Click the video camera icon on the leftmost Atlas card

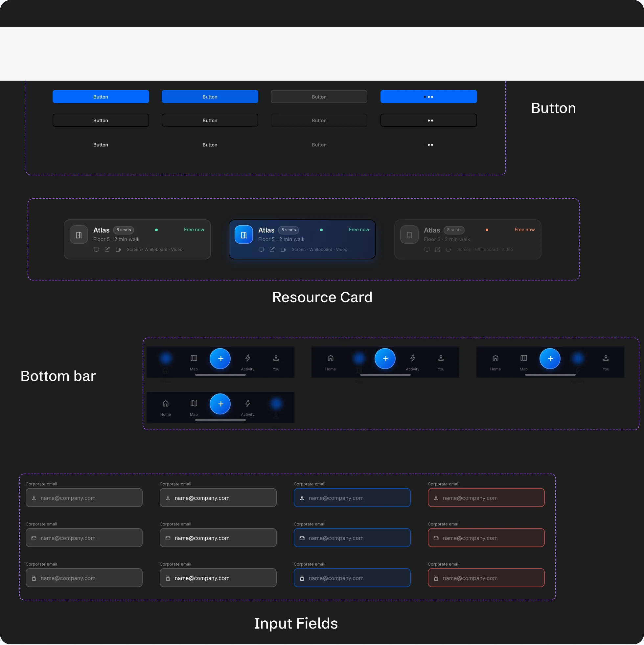tap(118, 250)
